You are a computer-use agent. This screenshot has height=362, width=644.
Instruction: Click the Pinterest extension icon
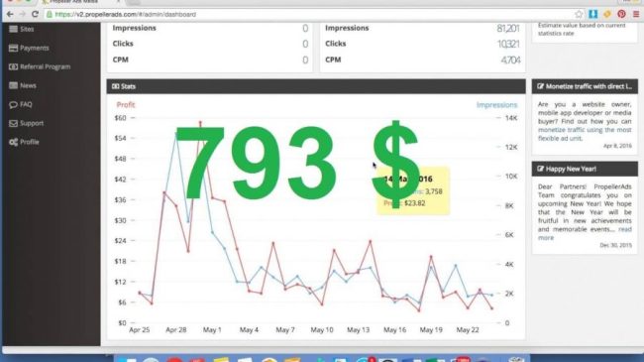[x=621, y=15]
